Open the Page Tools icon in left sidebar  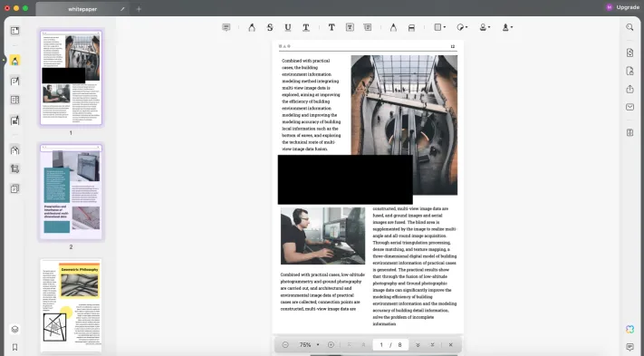[14, 149]
